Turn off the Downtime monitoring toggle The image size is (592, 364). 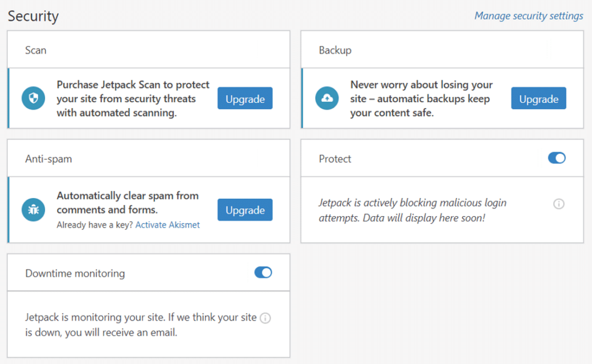263,272
